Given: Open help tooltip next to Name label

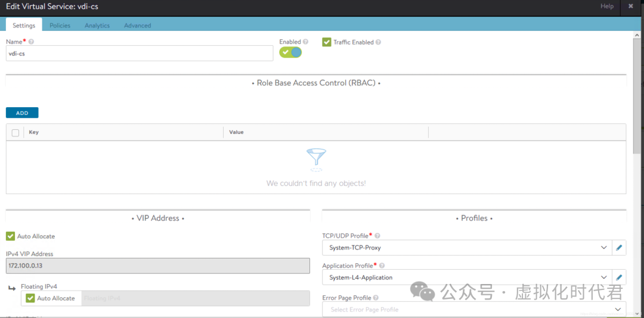Looking at the screenshot, I should [x=31, y=42].
